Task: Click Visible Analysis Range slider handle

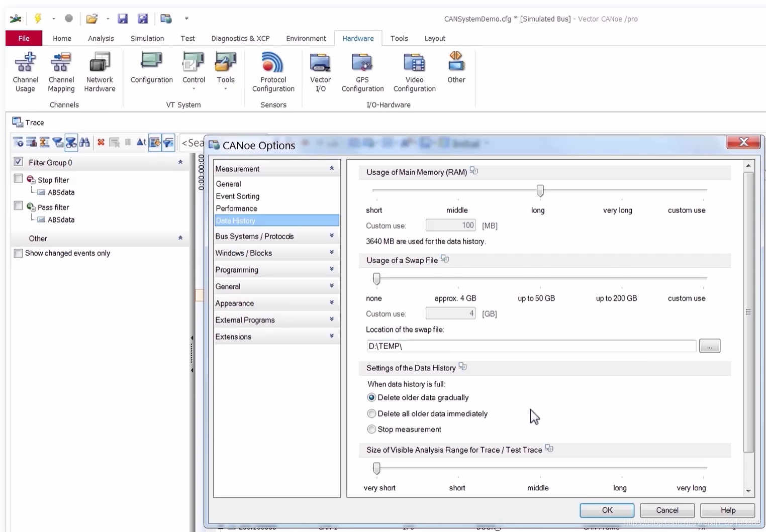Action: click(376, 468)
